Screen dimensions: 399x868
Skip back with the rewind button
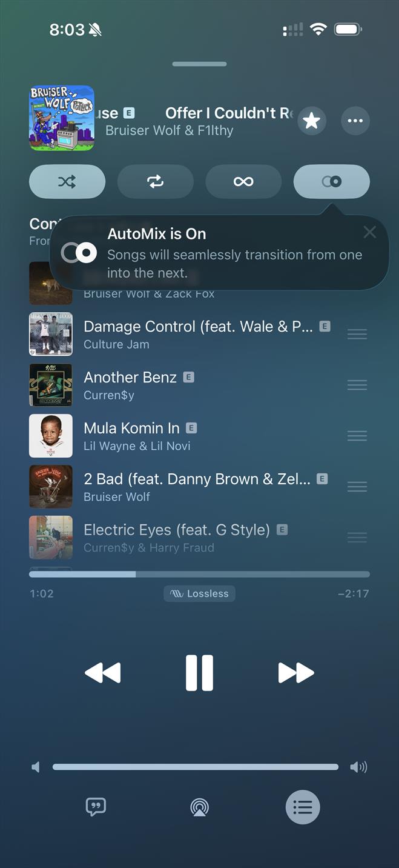point(103,673)
